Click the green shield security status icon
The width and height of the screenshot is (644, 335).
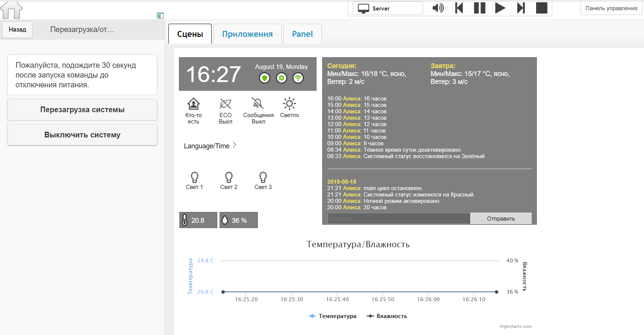pos(265,78)
